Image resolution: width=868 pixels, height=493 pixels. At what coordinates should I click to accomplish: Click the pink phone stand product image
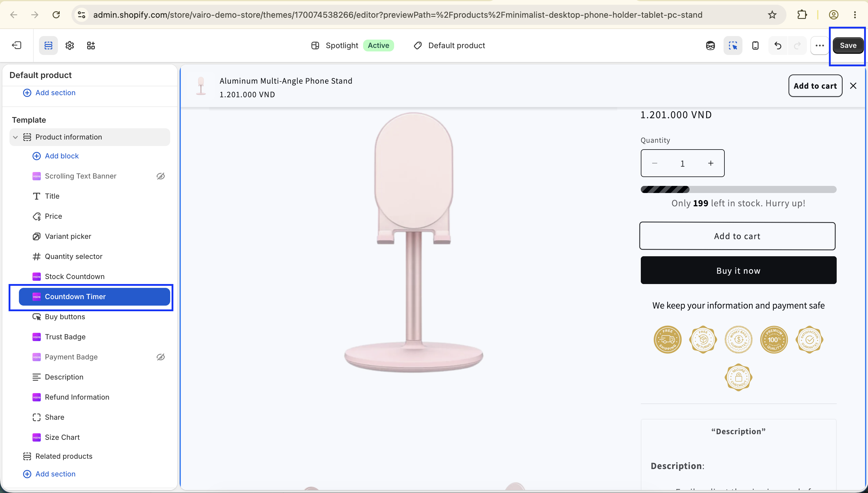pyautogui.click(x=414, y=242)
